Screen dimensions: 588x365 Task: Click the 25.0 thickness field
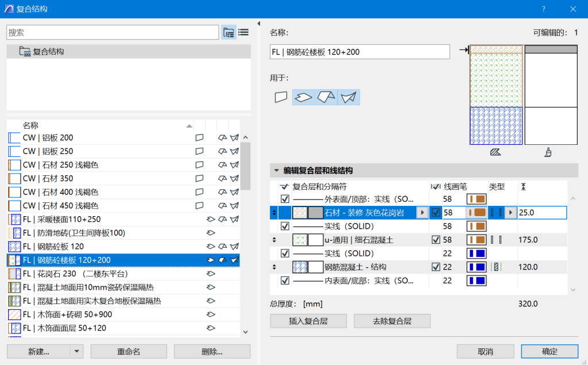point(542,213)
